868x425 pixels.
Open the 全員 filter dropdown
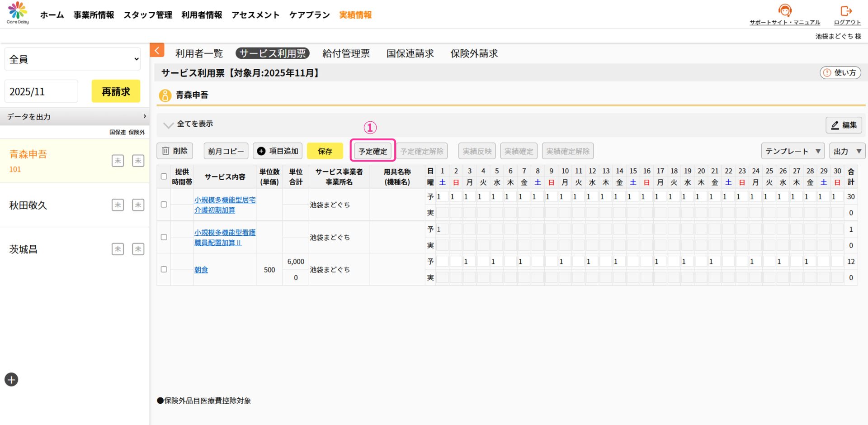point(72,59)
